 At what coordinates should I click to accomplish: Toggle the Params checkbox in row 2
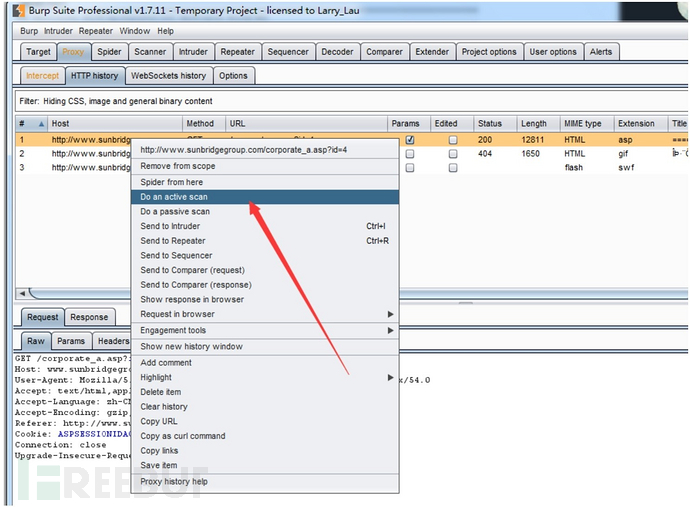[x=410, y=154]
